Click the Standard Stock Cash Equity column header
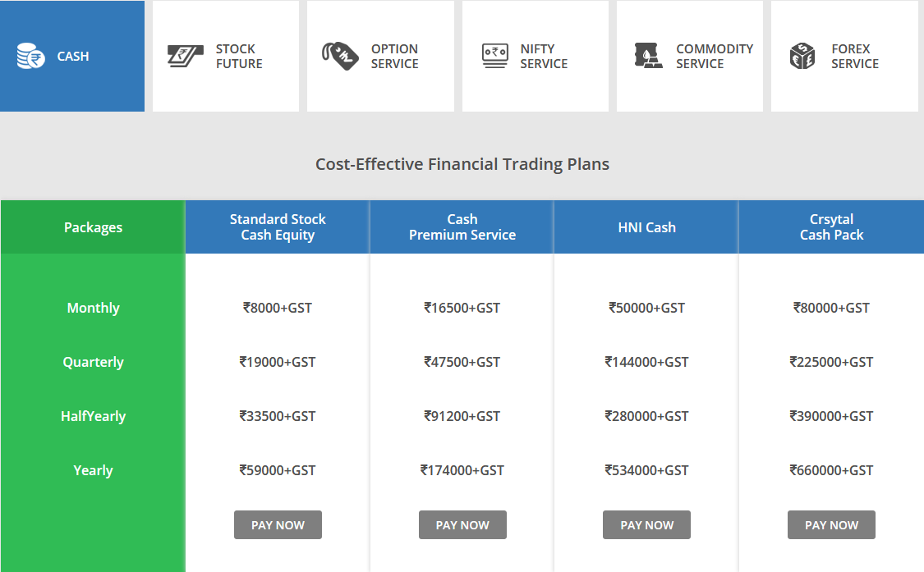This screenshot has height=572, width=924. tap(278, 227)
